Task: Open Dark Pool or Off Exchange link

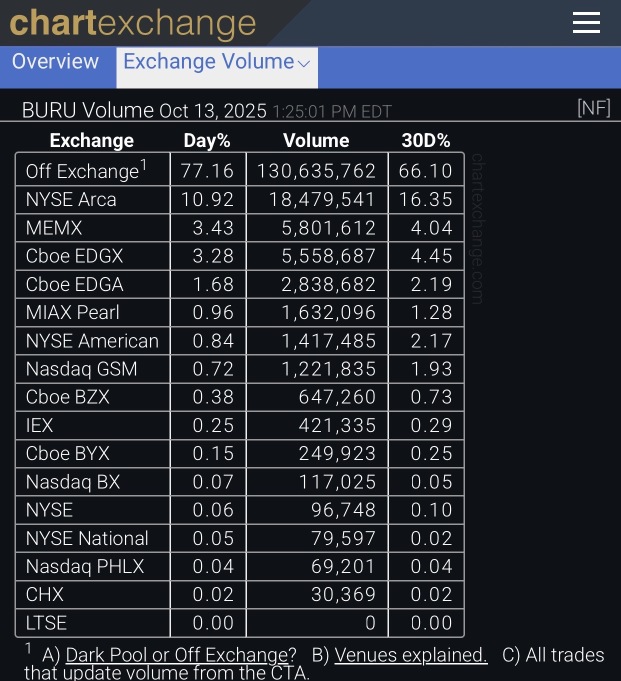Action: (x=181, y=655)
